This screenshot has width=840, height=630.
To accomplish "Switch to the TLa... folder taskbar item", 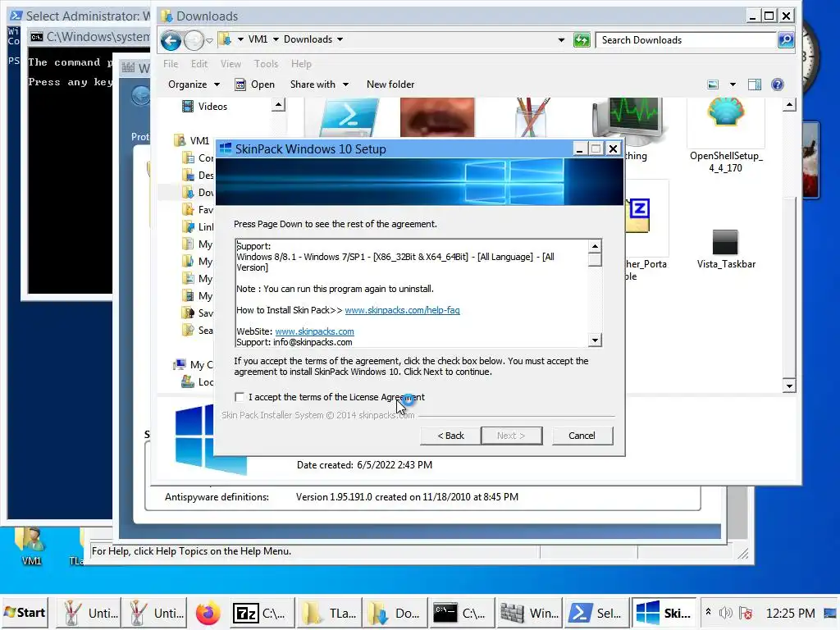I will click(x=328, y=614).
